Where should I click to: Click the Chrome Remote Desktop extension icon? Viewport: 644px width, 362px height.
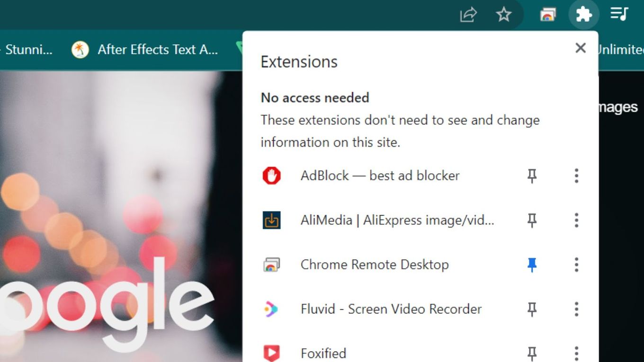coord(271,265)
